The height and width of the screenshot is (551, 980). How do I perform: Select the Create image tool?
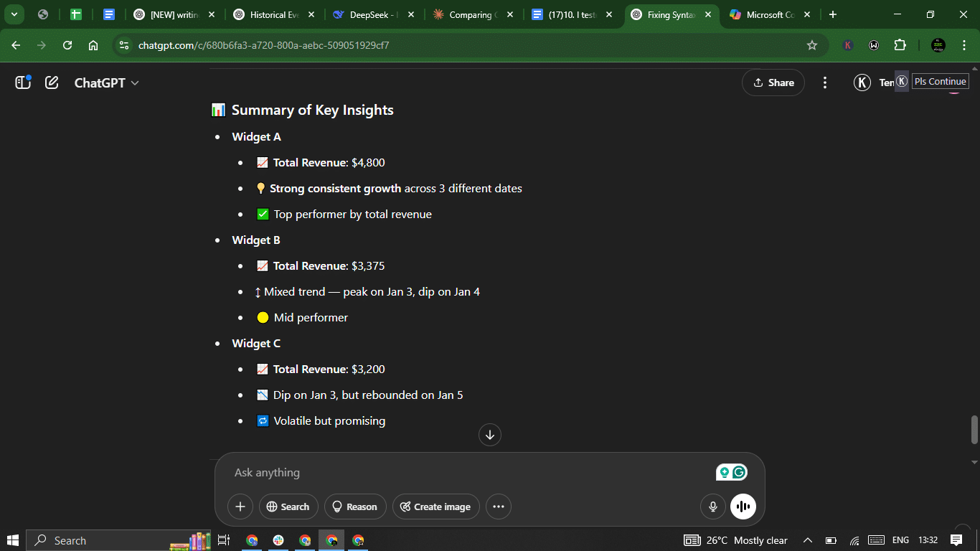(x=435, y=507)
